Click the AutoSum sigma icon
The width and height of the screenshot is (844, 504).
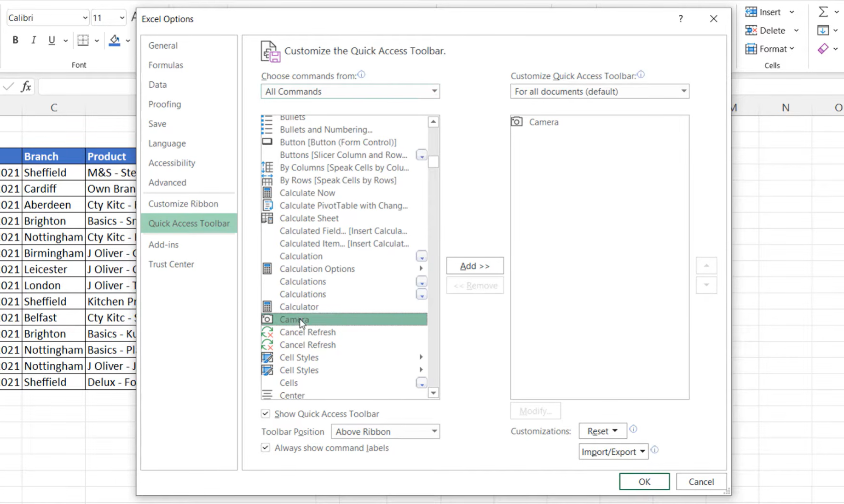pyautogui.click(x=823, y=12)
